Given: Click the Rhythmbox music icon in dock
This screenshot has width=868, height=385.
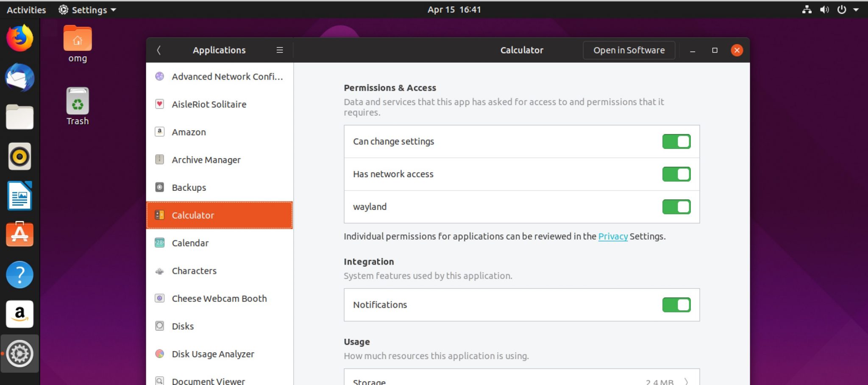Looking at the screenshot, I should point(19,156).
